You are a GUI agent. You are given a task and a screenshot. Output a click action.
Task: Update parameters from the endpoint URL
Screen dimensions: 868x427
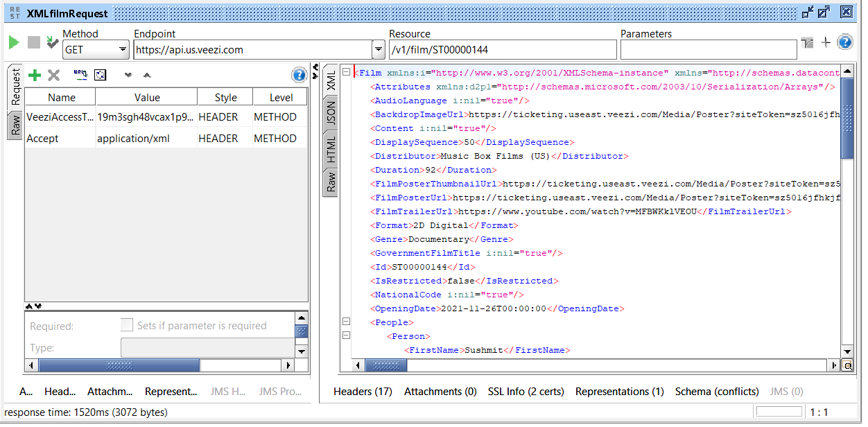click(x=80, y=75)
